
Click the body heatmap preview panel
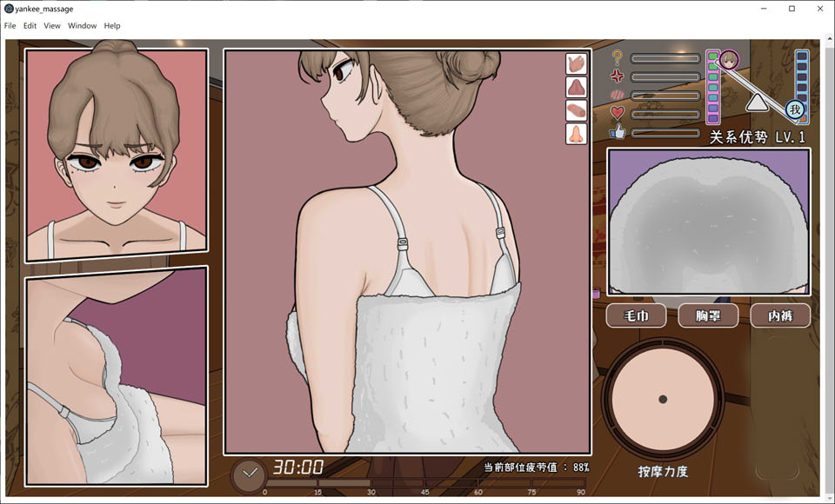pyautogui.click(x=708, y=222)
